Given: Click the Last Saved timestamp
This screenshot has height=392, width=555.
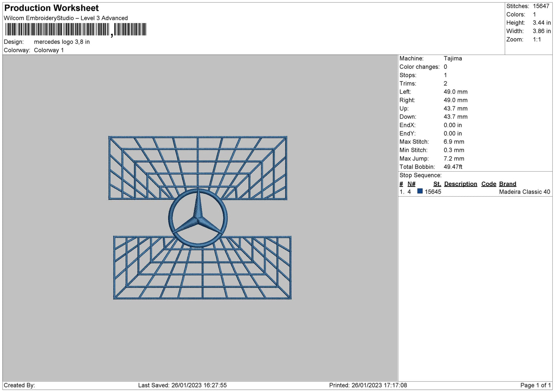Looking at the screenshot, I should (x=182, y=385).
